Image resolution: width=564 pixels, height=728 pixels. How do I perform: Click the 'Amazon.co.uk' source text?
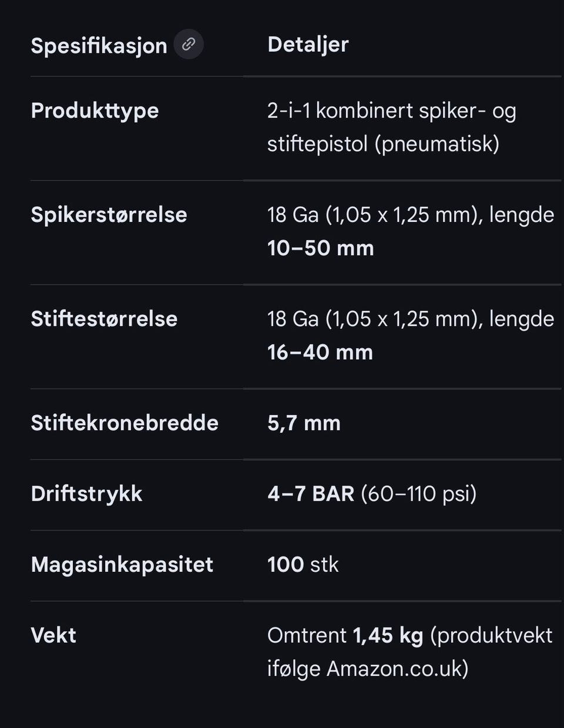coord(394,668)
